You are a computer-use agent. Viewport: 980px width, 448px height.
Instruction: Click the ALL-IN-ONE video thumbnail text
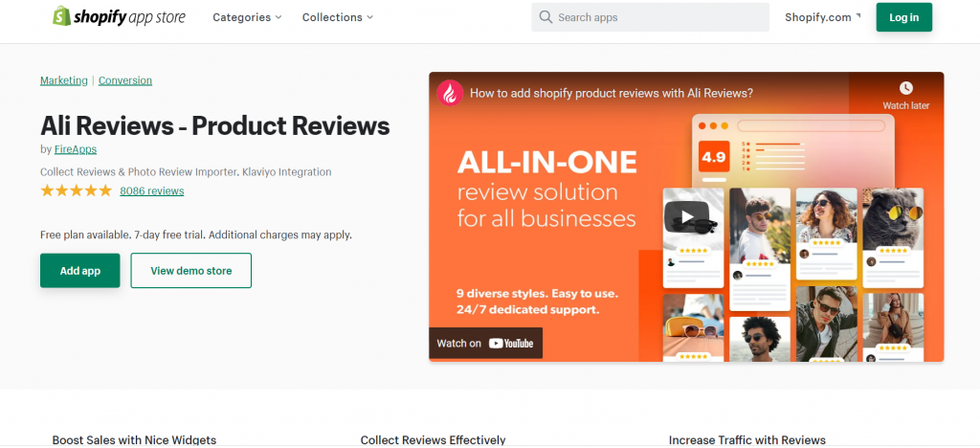pos(546,163)
